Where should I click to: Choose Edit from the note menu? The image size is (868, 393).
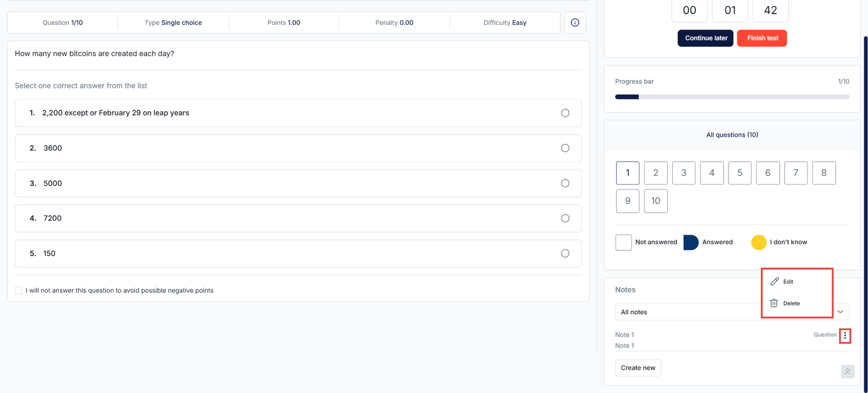point(788,282)
